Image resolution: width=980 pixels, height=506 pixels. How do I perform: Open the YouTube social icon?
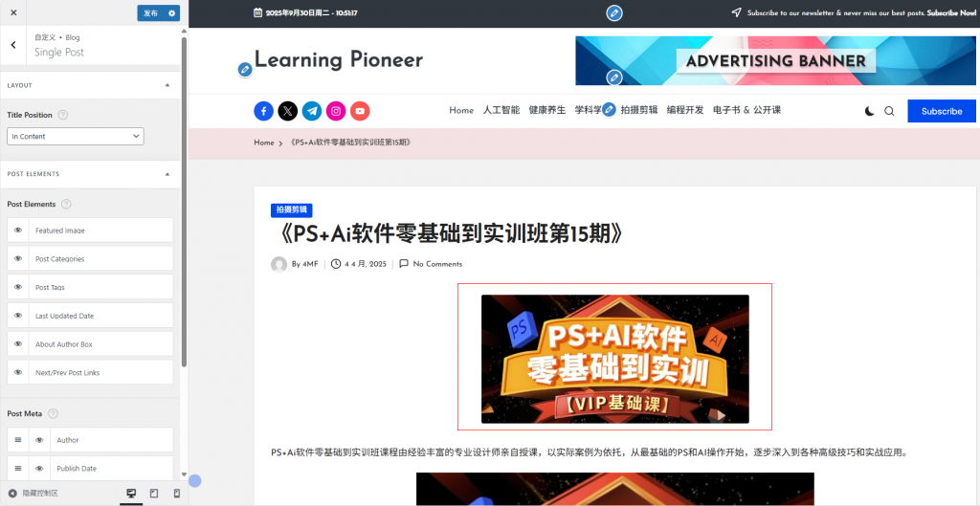360,111
